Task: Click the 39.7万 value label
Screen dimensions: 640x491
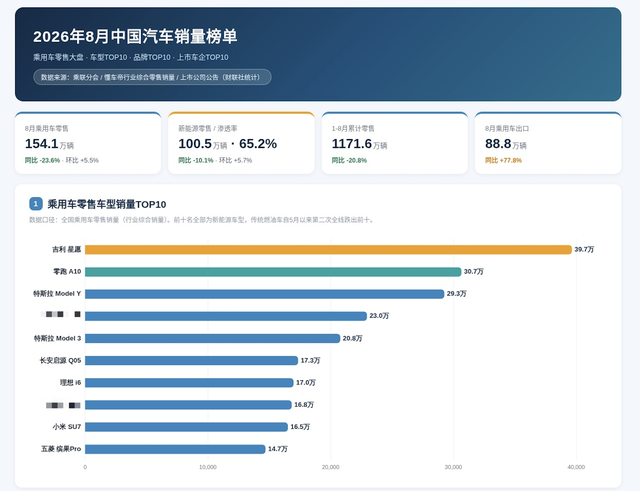Action: pos(584,249)
